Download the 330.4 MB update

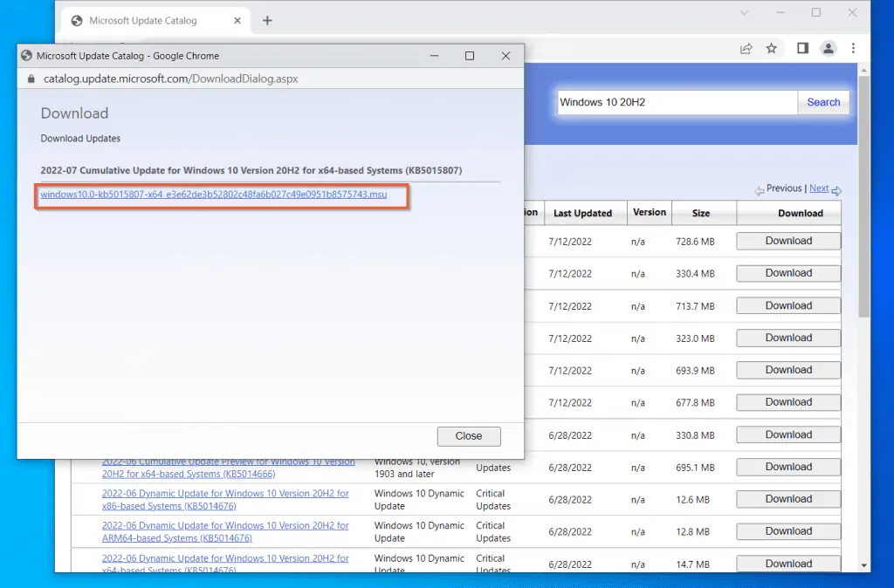tap(788, 273)
